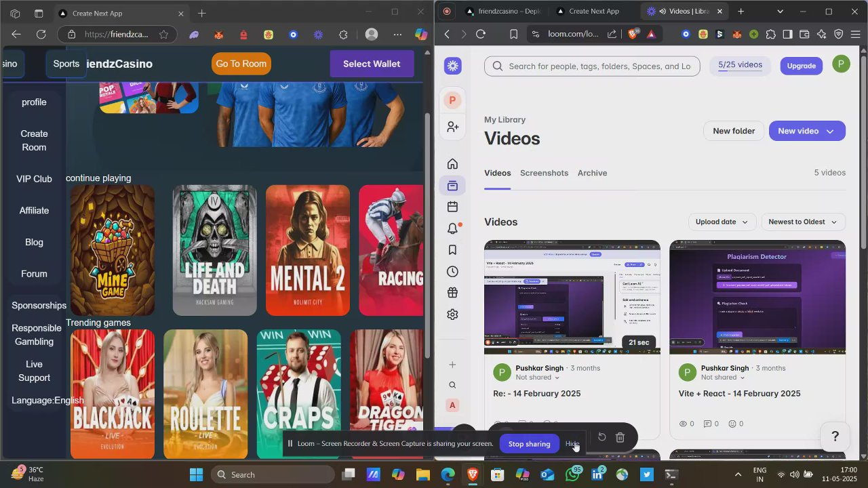This screenshot has width=868, height=488.
Task: Favorite this page with Edge star icon
Action: [x=163, y=35]
